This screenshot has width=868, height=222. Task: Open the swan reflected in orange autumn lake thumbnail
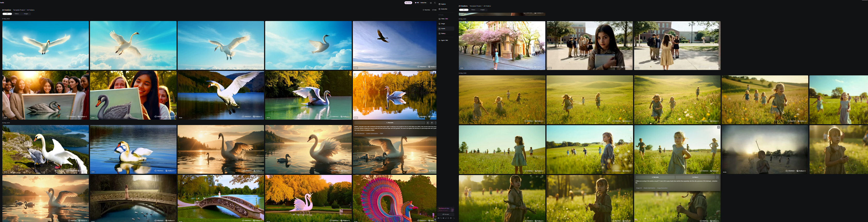394,95
